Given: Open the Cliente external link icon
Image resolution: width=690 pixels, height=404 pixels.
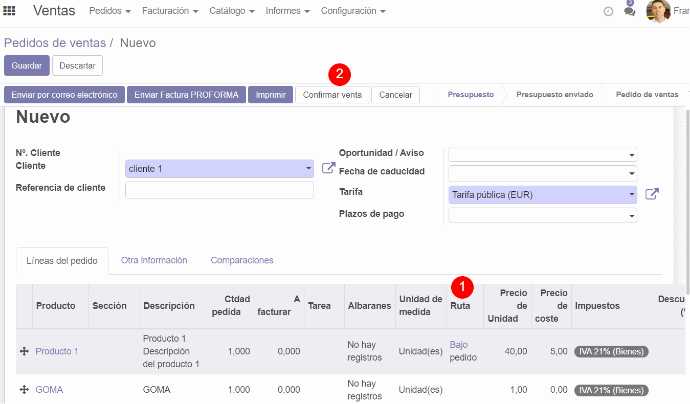Looking at the screenshot, I should 328,168.
